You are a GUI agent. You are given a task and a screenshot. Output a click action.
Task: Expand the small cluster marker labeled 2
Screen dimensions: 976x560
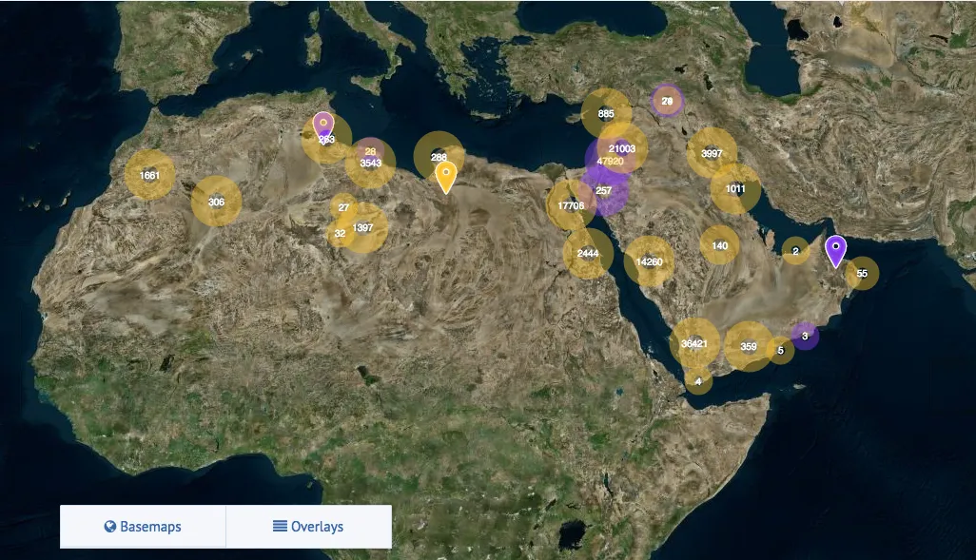(x=795, y=251)
